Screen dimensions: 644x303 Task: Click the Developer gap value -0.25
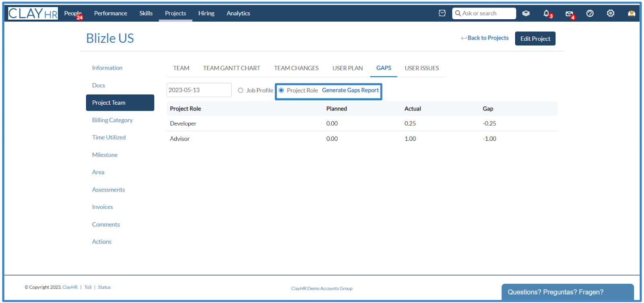coord(489,124)
